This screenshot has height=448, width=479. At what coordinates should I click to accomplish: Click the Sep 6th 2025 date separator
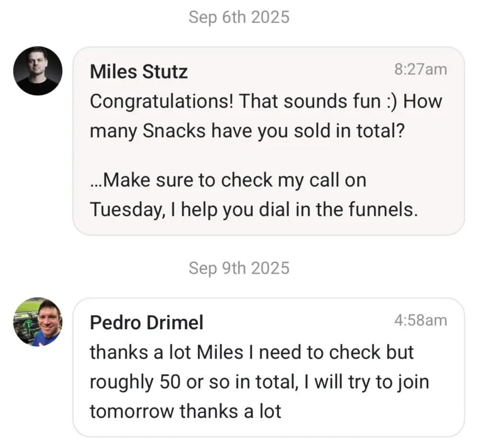tap(239, 17)
